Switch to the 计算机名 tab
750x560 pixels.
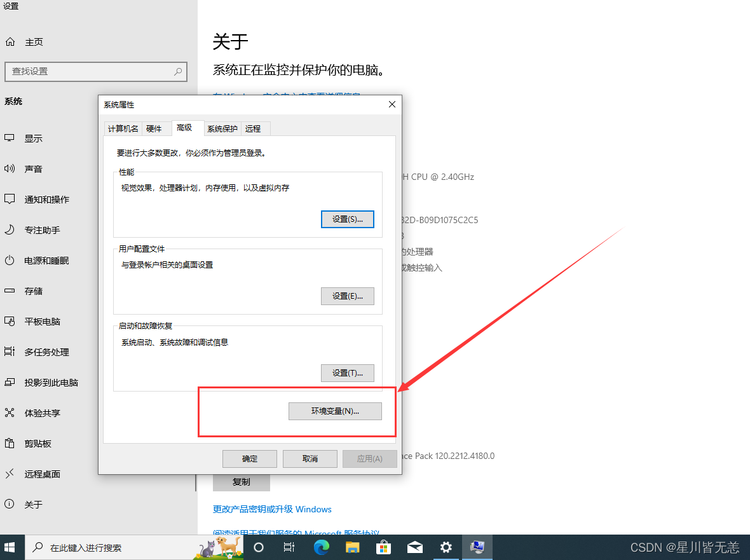[x=123, y=128]
